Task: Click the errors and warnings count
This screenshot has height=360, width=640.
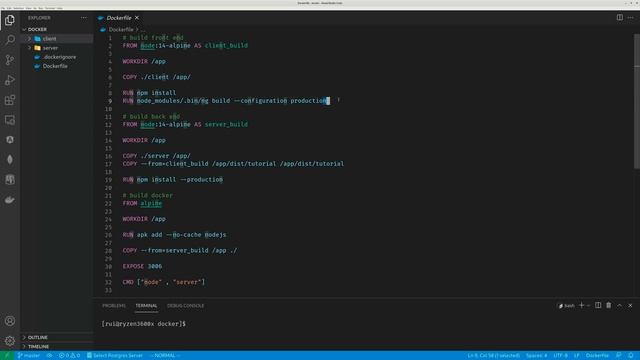Action: 69,356
